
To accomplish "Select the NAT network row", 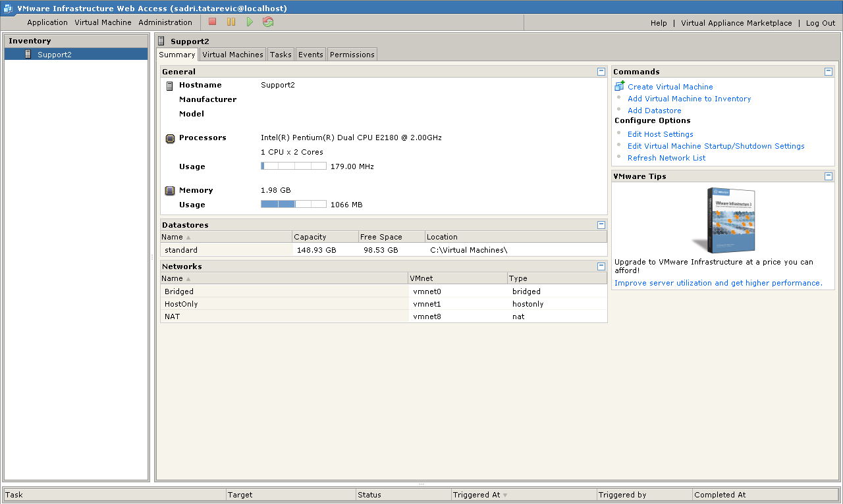I will click(x=383, y=316).
